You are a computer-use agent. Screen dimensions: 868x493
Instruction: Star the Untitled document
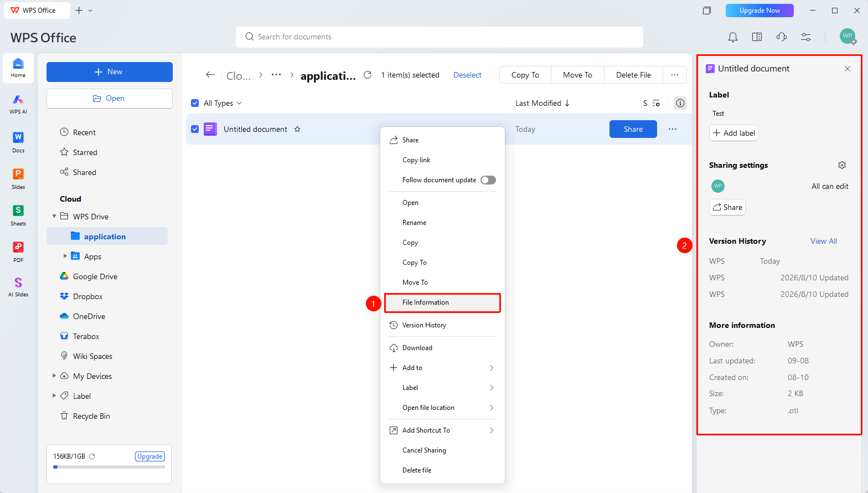tap(297, 129)
